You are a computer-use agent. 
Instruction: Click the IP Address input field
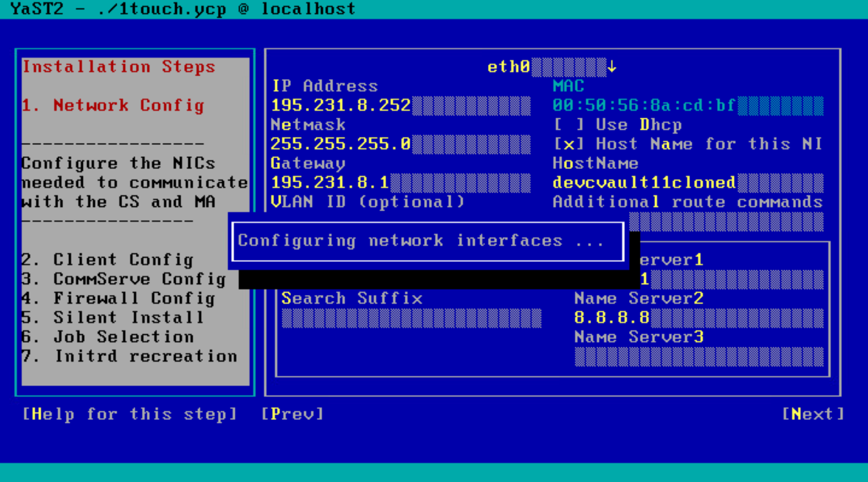pyautogui.click(x=401, y=105)
